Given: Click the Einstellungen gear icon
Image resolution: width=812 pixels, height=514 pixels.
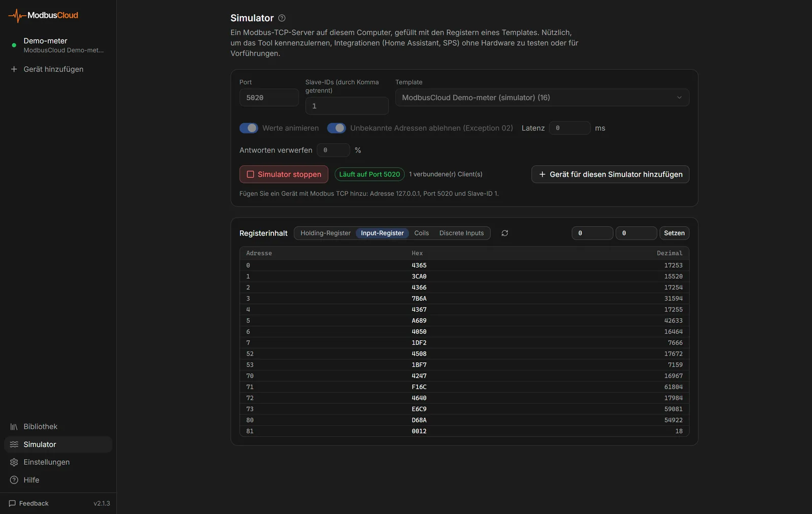Looking at the screenshot, I should click(14, 462).
